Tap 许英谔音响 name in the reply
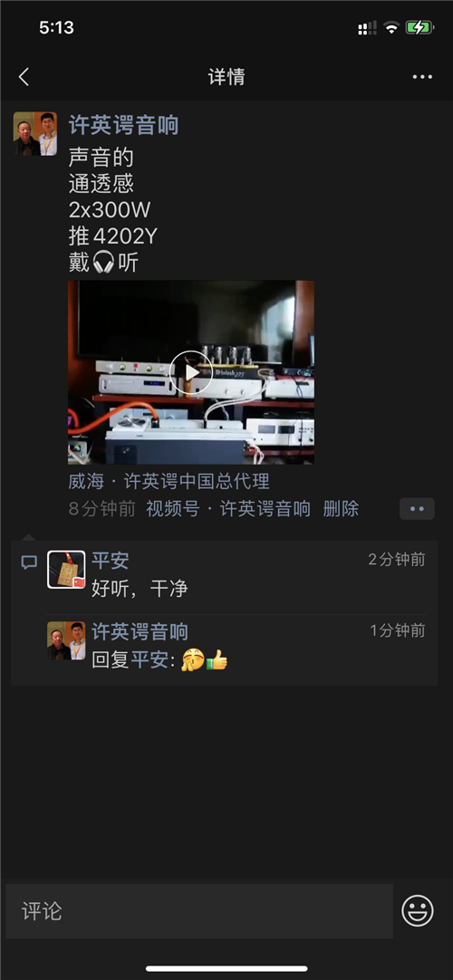 click(x=140, y=631)
